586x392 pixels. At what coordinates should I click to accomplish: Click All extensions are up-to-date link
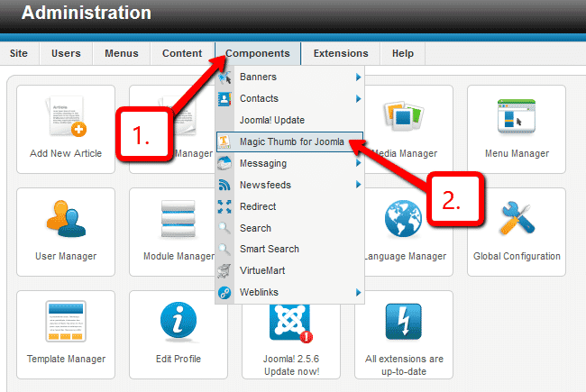[x=404, y=365]
